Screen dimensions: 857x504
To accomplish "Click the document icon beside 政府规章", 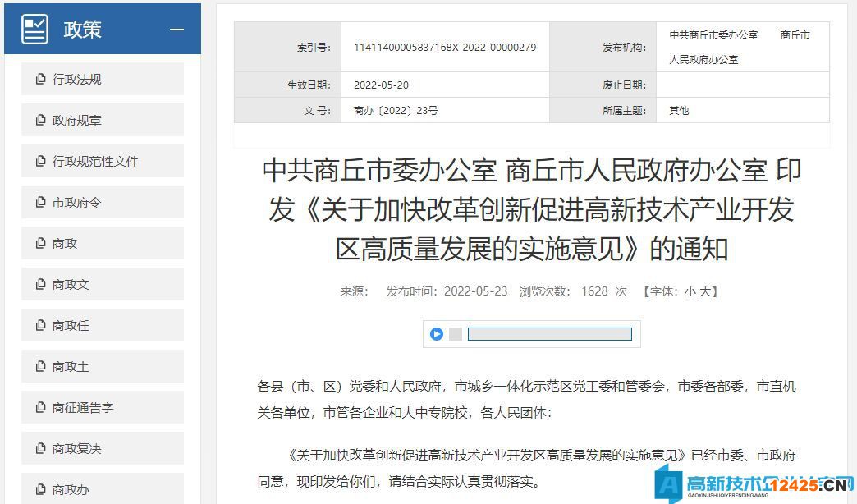I will (41, 120).
